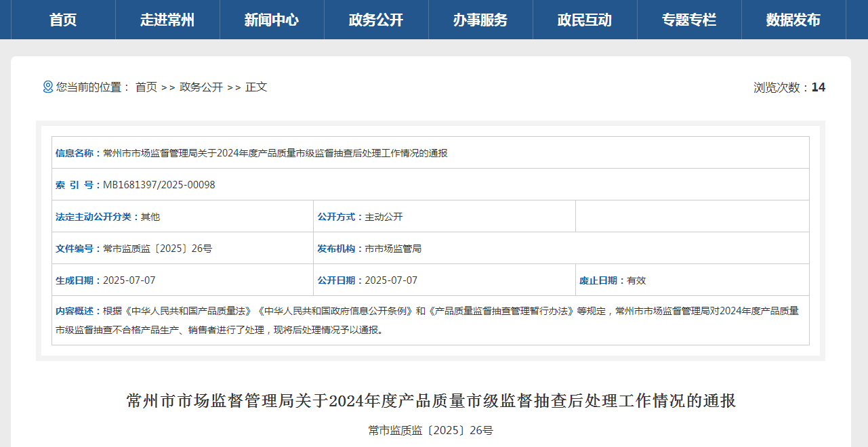
Task: Select the 政民互动 menu item
Action: pos(585,20)
